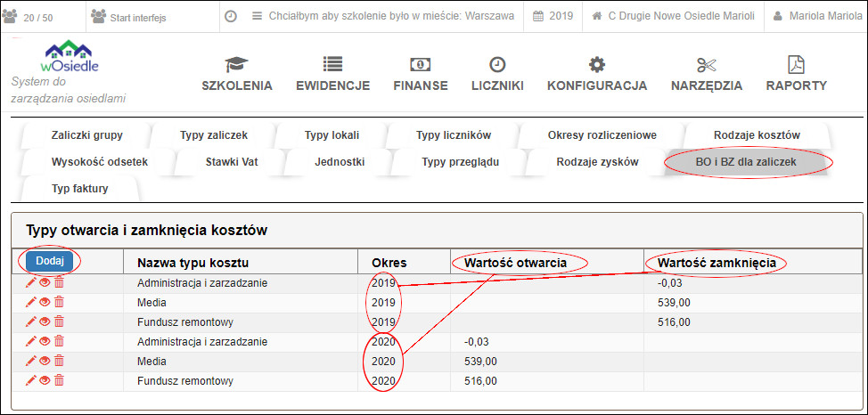The width and height of the screenshot is (868, 415).
Task: Edit the 2019 Media row with pencil icon
Action: click(31, 303)
